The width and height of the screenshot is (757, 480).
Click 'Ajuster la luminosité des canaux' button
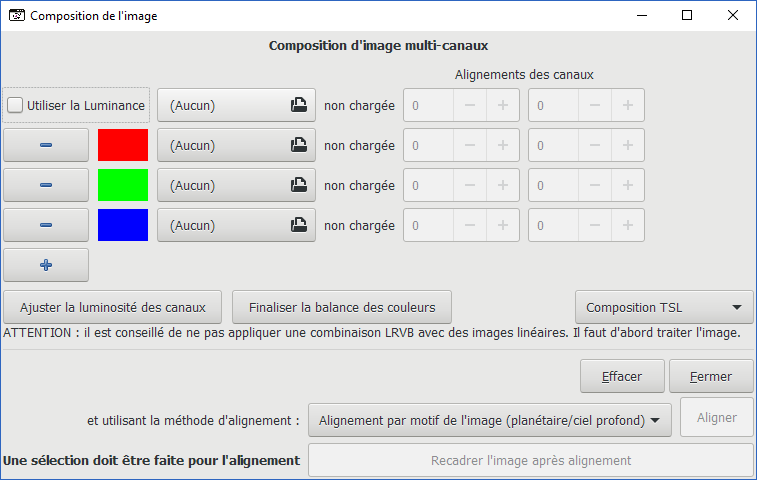(112, 307)
